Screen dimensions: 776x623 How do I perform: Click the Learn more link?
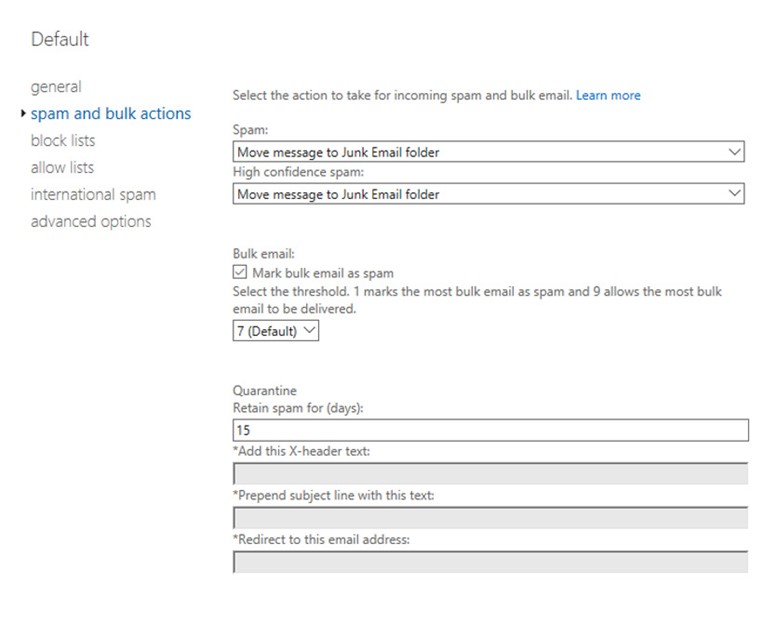click(608, 96)
